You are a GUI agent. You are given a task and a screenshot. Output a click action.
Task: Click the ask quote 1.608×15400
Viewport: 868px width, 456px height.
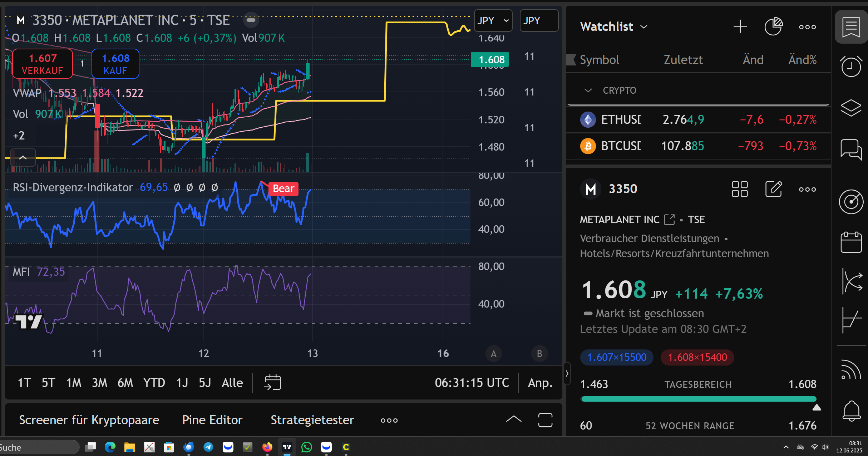pos(697,357)
